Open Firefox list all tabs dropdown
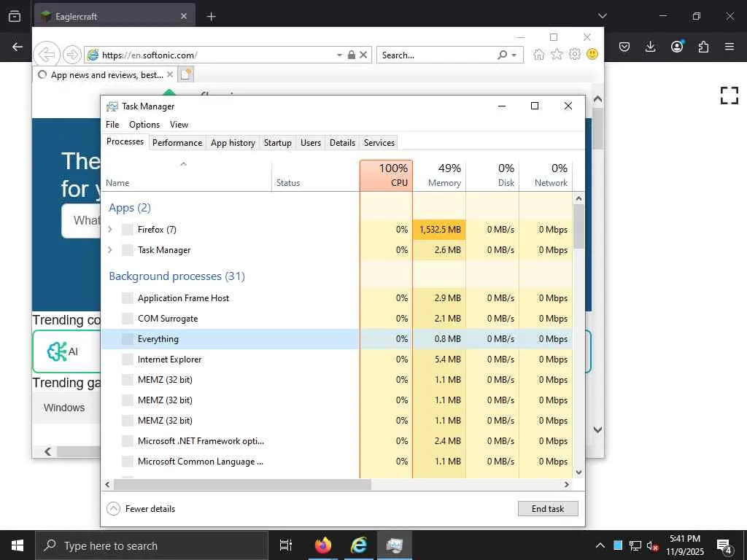This screenshot has width=747, height=560. [602, 16]
